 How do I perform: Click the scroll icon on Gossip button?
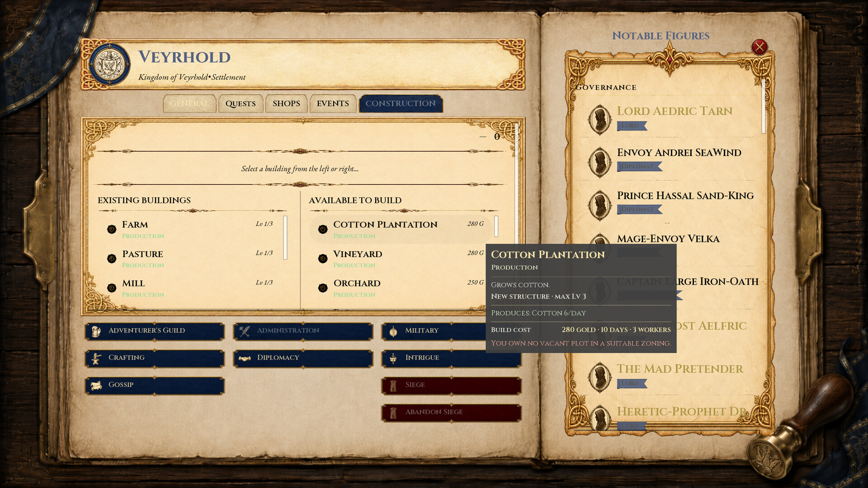[96, 385]
